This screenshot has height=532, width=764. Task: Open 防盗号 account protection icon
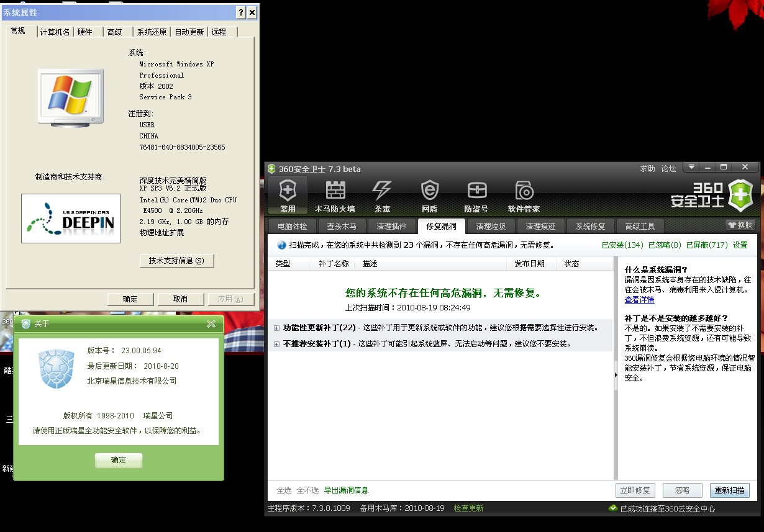click(476, 195)
